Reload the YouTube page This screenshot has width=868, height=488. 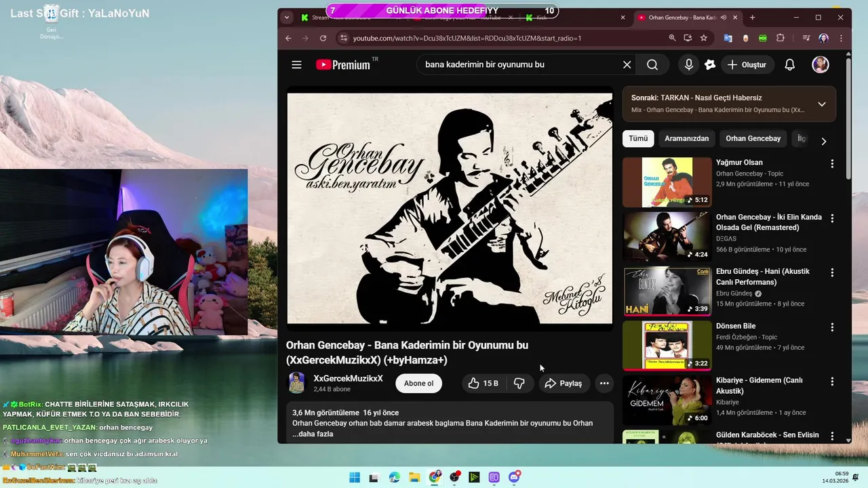pos(323,38)
